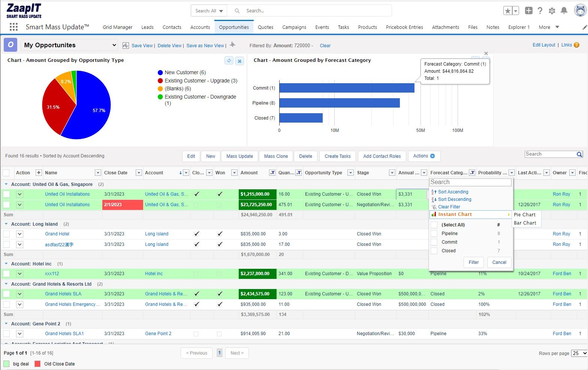Open the app launcher grid icon
The image size is (588, 370).
tap(13, 27)
